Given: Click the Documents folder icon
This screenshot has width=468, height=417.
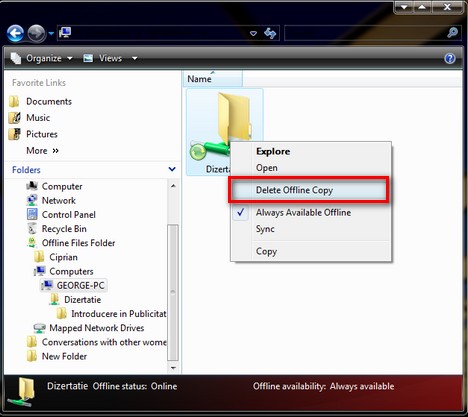Looking at the screenshot, I should tap(14, 101).
